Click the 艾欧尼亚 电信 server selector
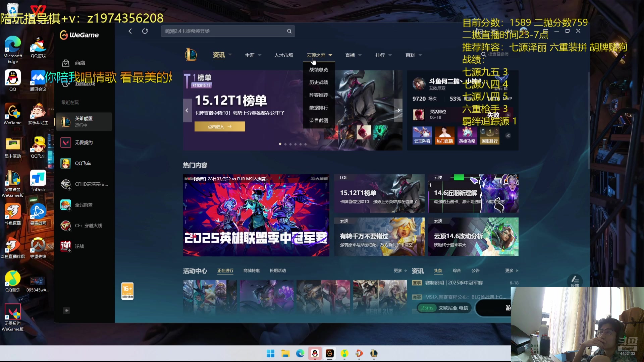 pyautogui.click(x=444, y=308)
